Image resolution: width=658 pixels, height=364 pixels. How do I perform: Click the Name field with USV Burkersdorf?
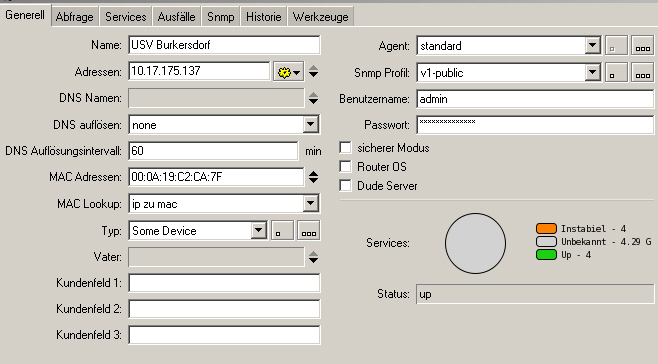click(x=224, y=45)
